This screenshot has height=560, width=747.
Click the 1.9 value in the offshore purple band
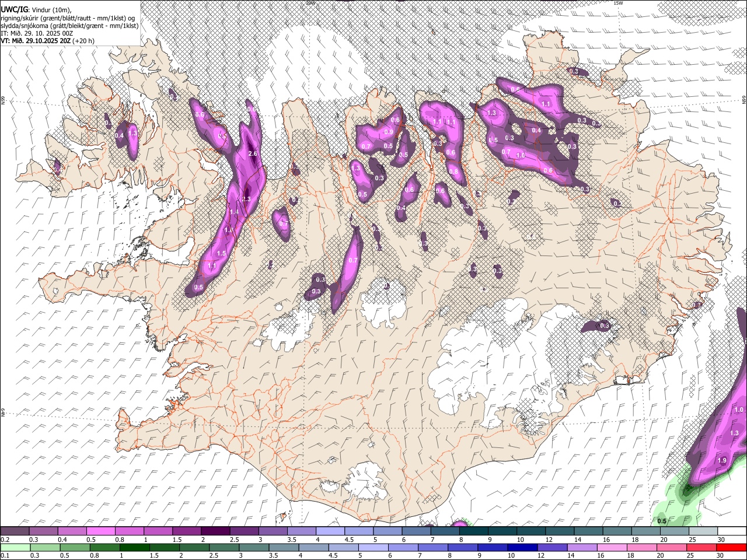722,461
